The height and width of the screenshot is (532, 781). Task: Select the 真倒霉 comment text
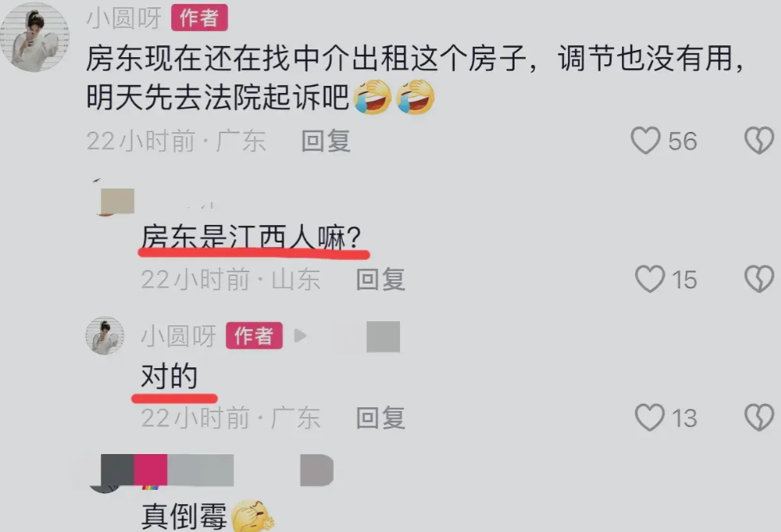pos(184,516)
